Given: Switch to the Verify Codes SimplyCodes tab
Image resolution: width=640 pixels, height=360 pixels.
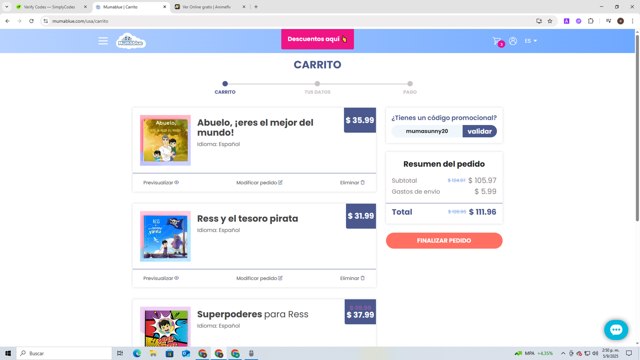Looking at the screenshot, I should tap(49, 7).
